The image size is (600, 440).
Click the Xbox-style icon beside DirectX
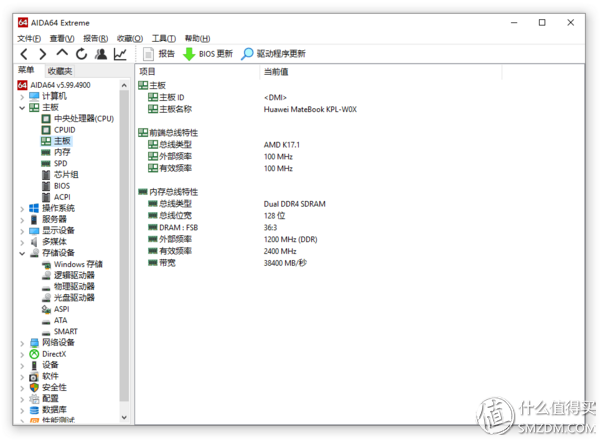34,354
